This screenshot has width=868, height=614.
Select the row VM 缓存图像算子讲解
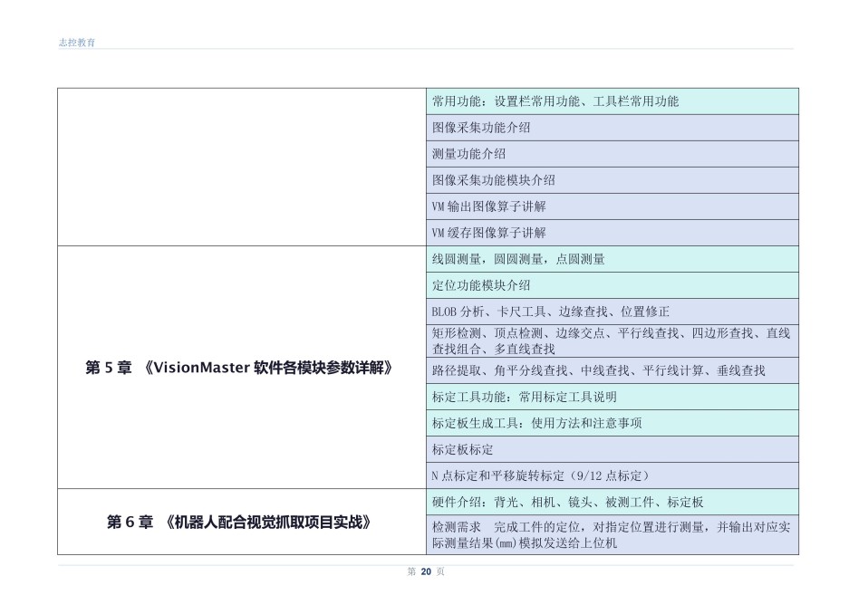click(x=612, y=233)
